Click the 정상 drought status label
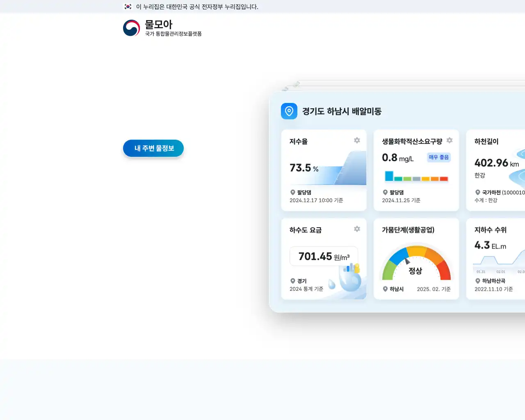This screenshot has height=420, width=525. tap(415, 271)
